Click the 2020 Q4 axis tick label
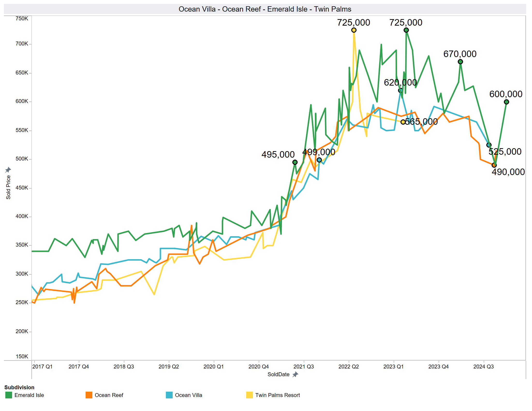The image size is (532, 411). (x=259, y=367)
